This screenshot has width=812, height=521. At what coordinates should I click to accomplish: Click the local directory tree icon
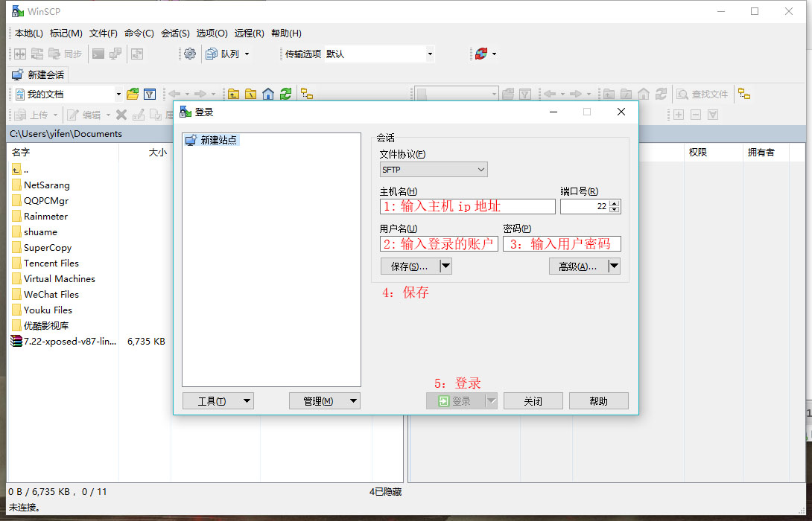306,94
